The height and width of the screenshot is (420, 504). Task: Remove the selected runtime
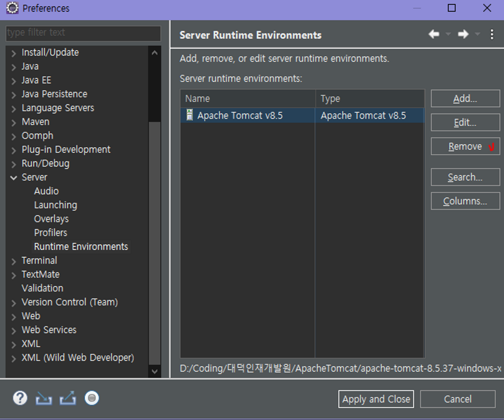pos(465,146)
